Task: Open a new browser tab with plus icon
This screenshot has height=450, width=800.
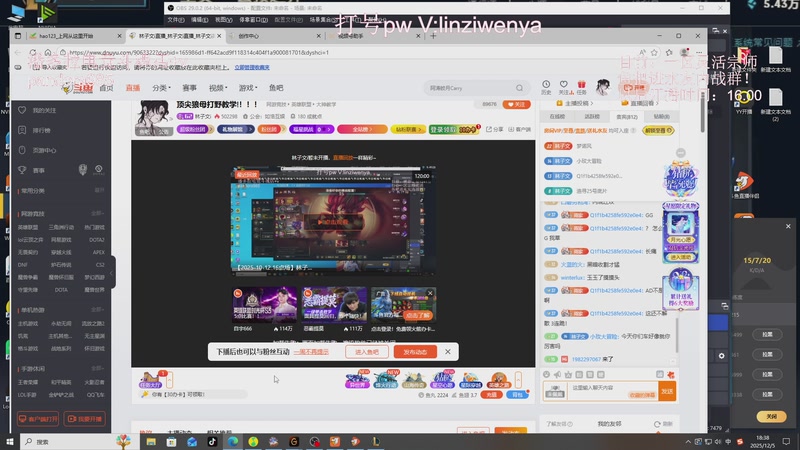Action: (x=433, y=36)
